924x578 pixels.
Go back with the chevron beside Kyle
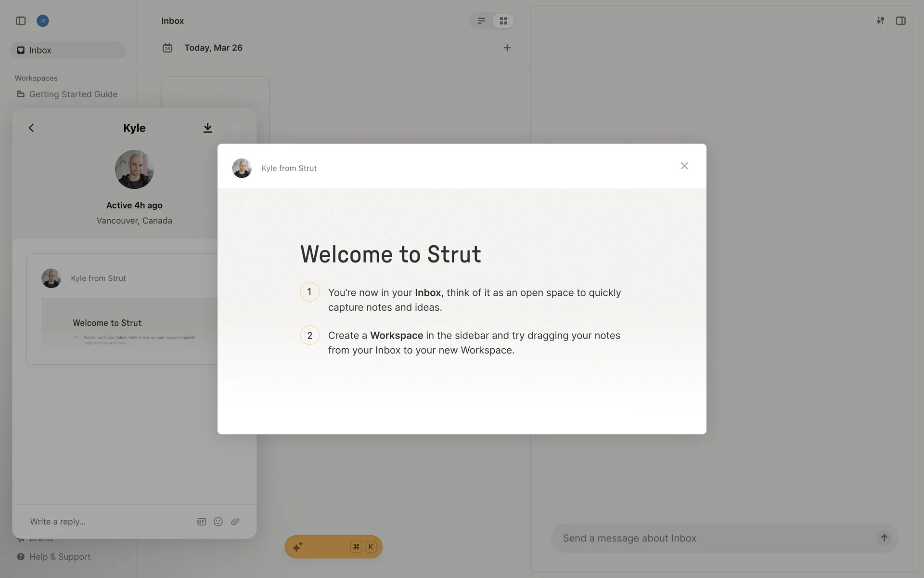tap(31, 128)
